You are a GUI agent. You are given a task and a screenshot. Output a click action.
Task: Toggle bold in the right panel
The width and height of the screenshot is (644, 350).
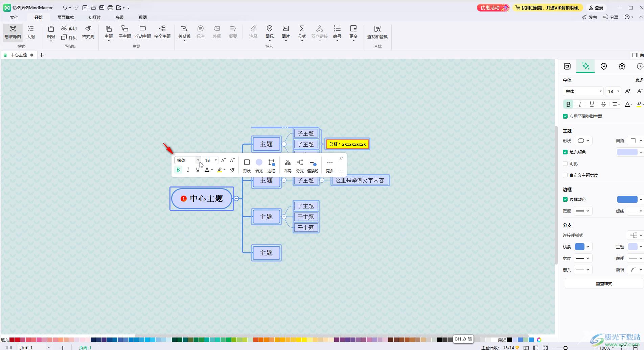pyautogui.click(x=568, y=104)
